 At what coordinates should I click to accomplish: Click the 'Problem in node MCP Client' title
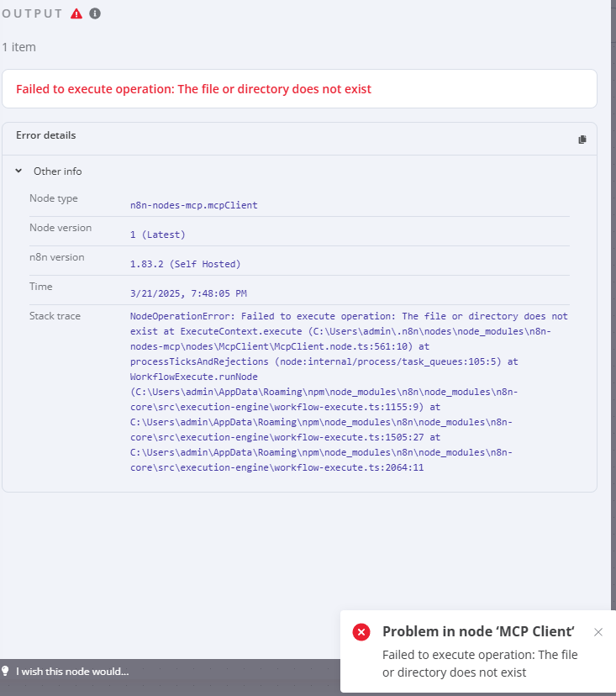coord(477,632)
